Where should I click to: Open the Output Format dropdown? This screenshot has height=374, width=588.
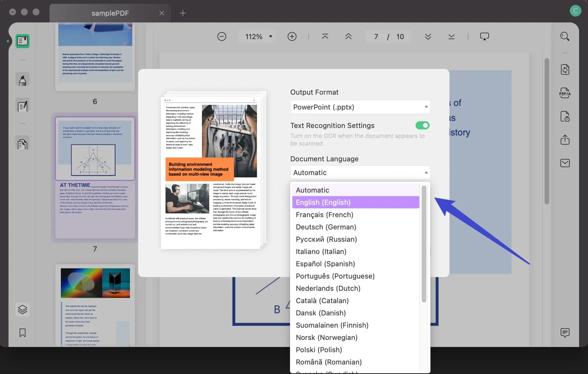tap(360, 107)
